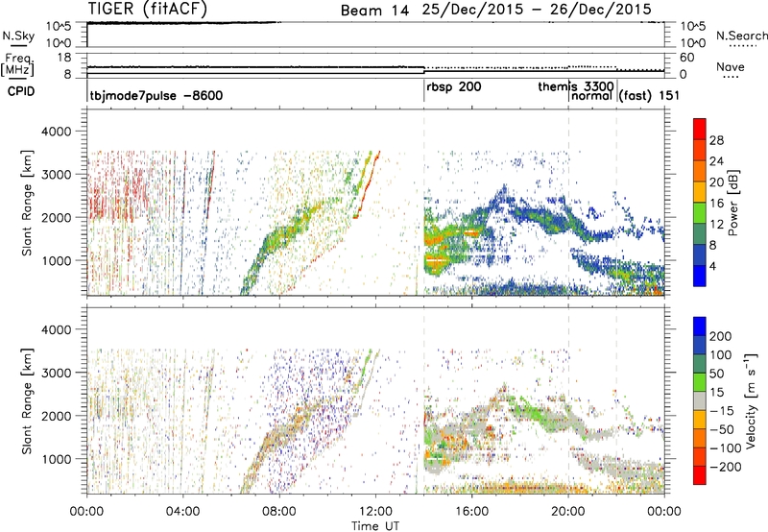The height and width of the screenshot is (532, 768).
Task: Click the '28' value on Power colorbar
Action: [x=716, y=140]
